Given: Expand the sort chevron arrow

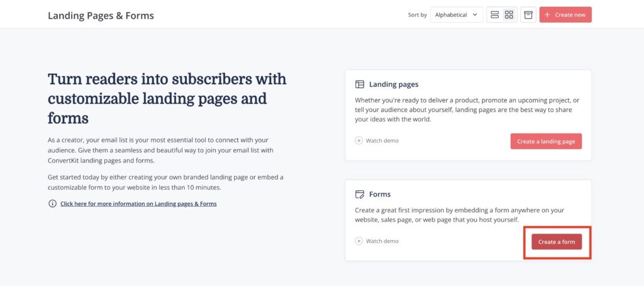Looking at the screenshot, I should coord(475,15).
